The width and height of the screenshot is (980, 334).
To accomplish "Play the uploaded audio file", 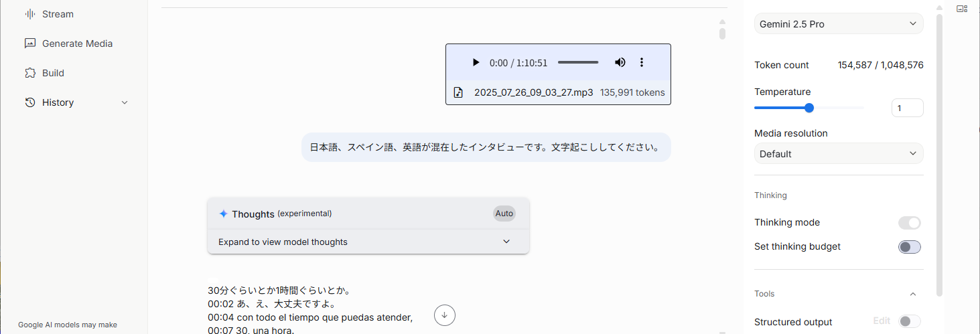I will click(476, 62).
